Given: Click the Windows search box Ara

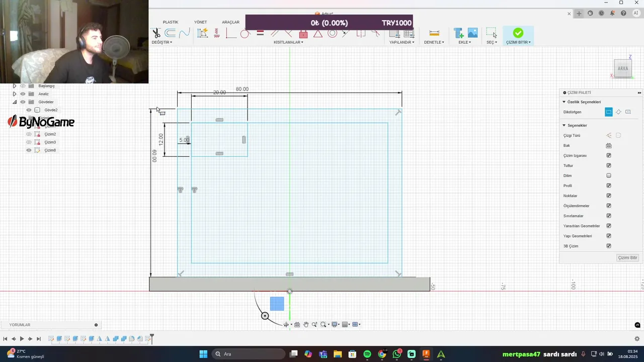Looking at the screenshot, I should pos(249,354).
